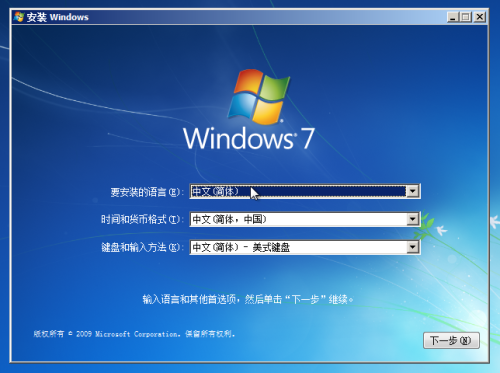Close the 安装 Windows window

click(480, 17)
